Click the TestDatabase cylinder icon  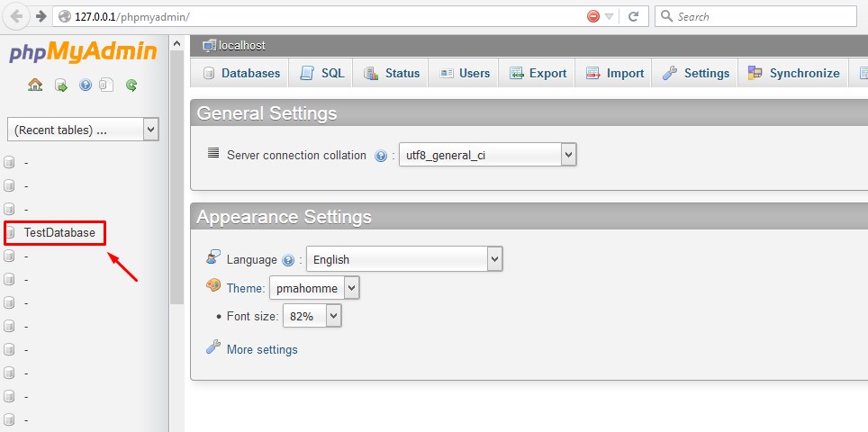[x=9, y=233]
